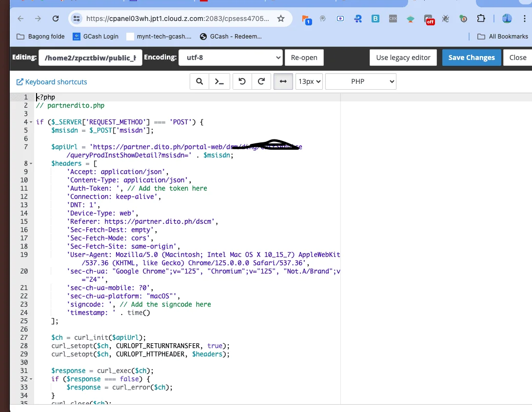Click Save Changes button
Image resolution: width=532 pixels, height=412 pixels.
point(471,58)
